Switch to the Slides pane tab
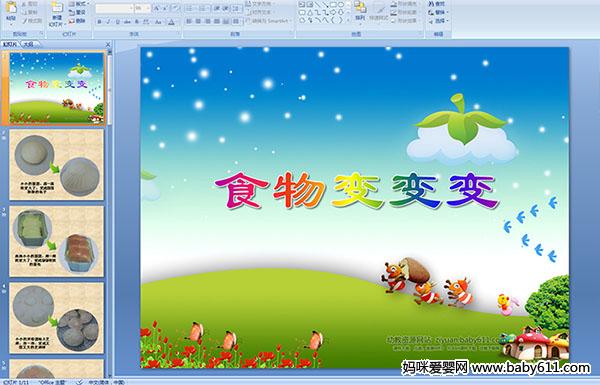This screenshot has width=600, height=385. [x=10, y=44]
